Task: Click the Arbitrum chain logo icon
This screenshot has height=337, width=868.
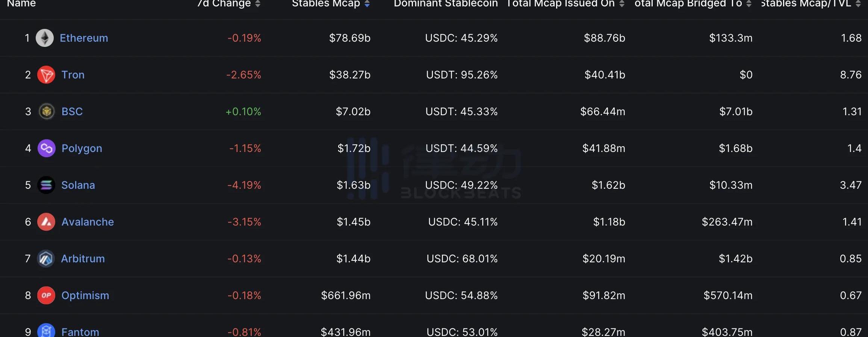Action: 46,259
